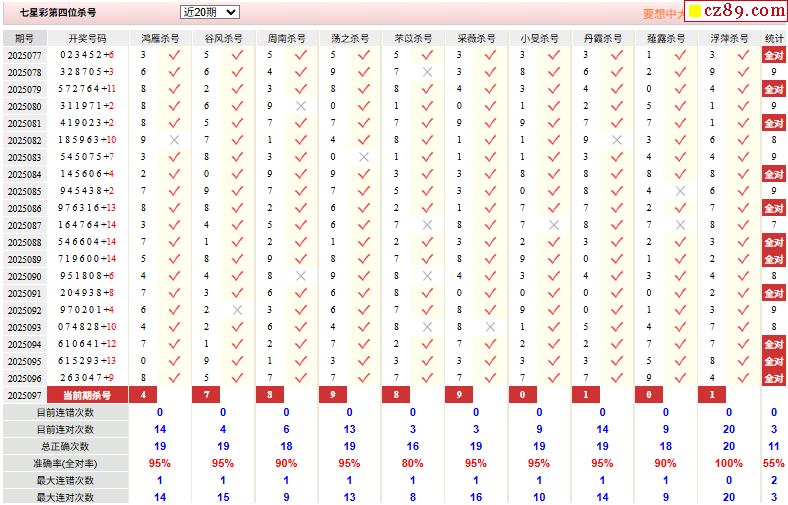Select the 统计 column header
Screen dimensions: 788x505
(774, 38)
